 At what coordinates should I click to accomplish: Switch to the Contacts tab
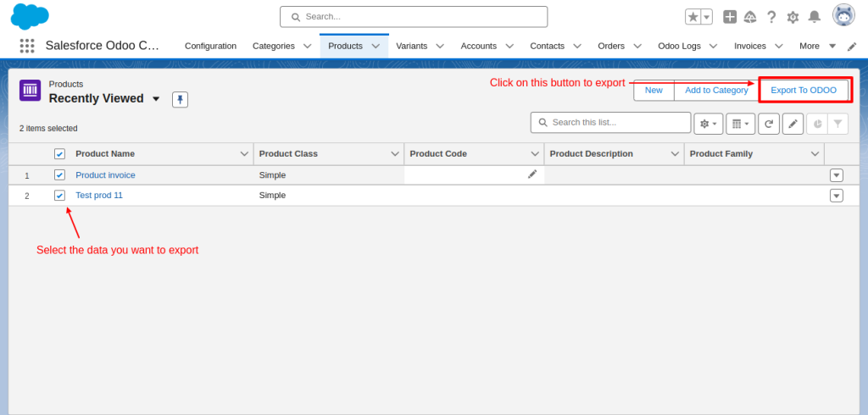tap(547, 46)
